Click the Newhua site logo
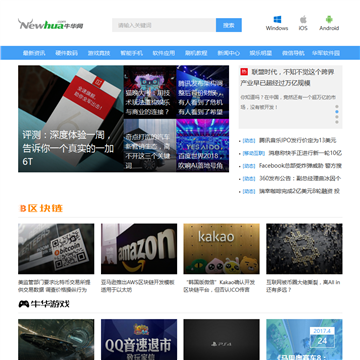The image size is (360, 360). [x=51, y=25]
